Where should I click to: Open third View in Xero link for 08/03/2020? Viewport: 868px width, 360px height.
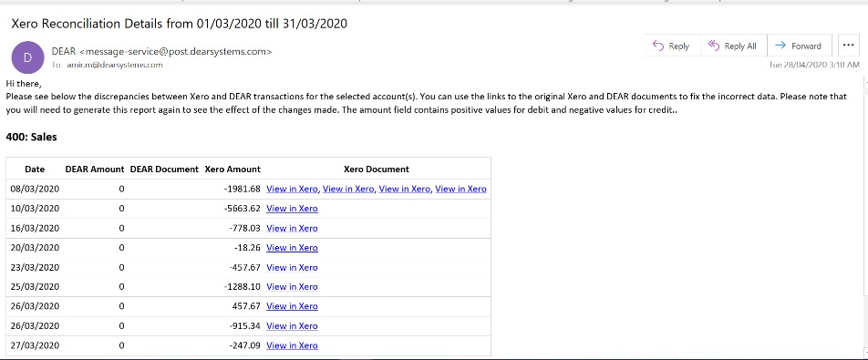[405, 189]
